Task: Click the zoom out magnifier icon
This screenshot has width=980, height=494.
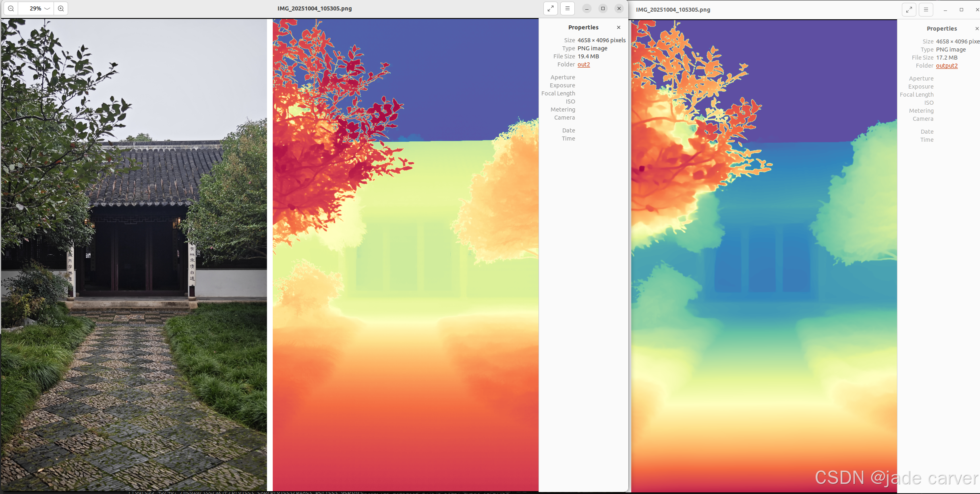Action: pos(11,8)
